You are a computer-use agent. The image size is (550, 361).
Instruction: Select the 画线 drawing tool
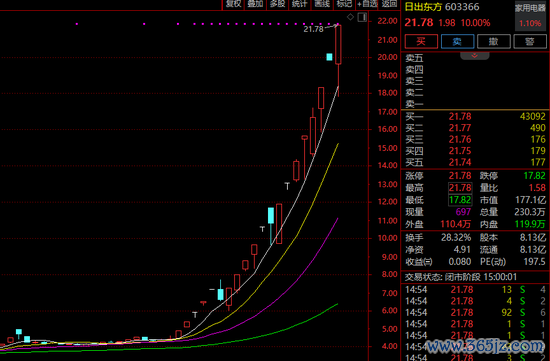321,4
